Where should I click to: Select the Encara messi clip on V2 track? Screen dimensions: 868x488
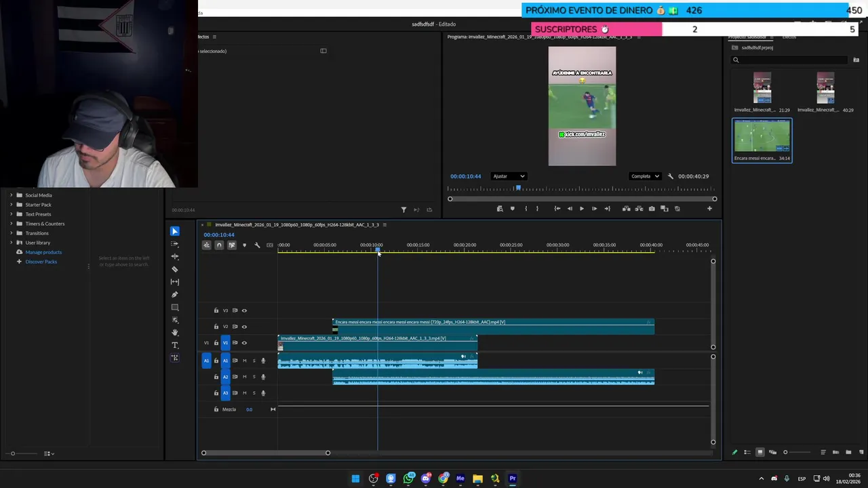pos(493,327)
